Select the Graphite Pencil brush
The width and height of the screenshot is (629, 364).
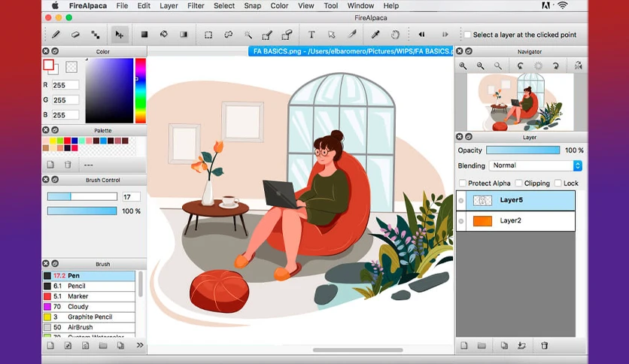[89, 317]
